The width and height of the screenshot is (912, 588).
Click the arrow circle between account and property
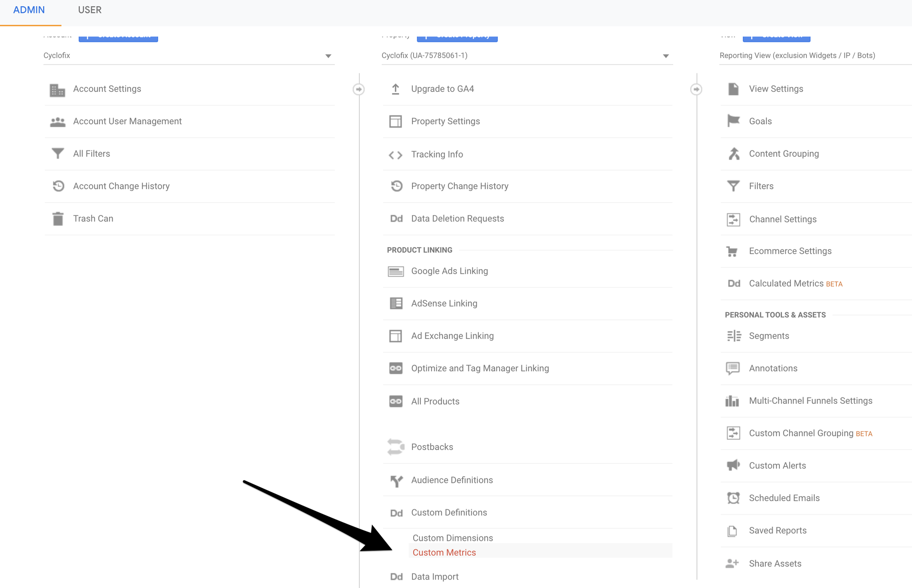click(x=358, y=89)
